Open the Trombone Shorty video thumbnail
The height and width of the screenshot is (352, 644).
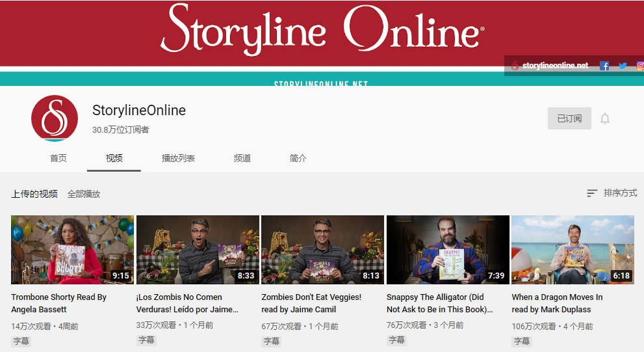tap(72, 250)
